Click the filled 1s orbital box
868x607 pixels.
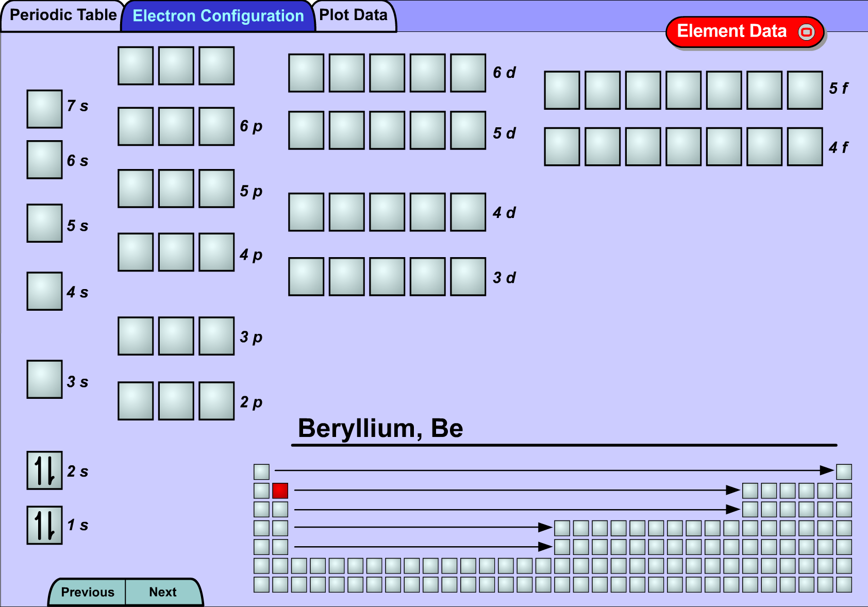click(x=44, y=525)
